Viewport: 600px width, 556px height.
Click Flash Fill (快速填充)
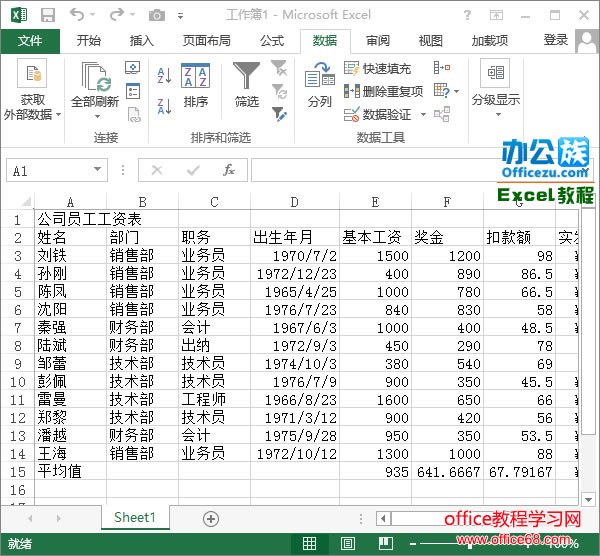378,69
